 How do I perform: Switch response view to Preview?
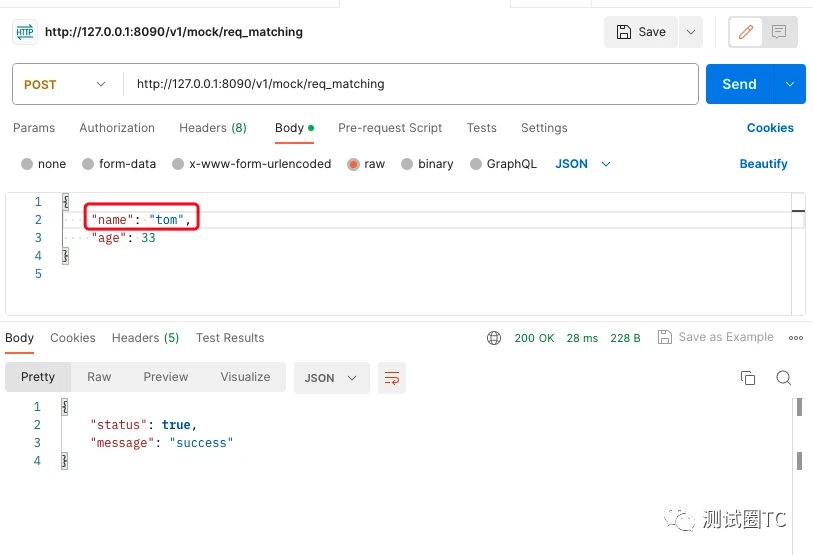[x=166, y=377]
